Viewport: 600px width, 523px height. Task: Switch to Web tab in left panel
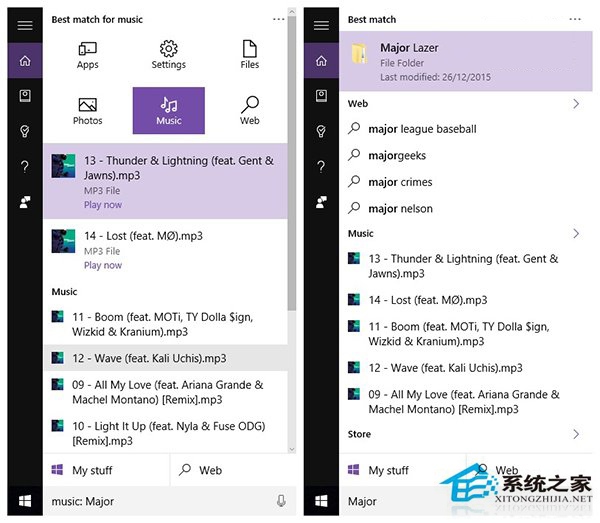point(233,470)
